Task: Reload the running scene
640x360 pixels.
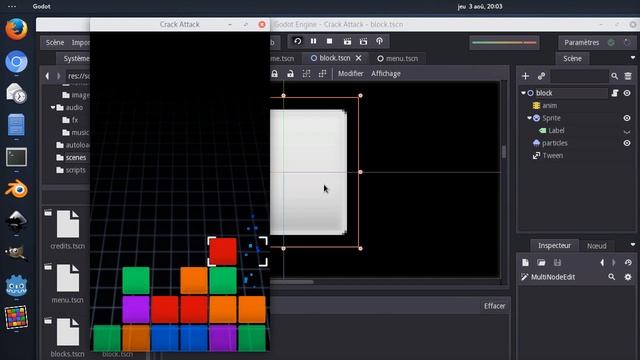Action: point(298,41)
